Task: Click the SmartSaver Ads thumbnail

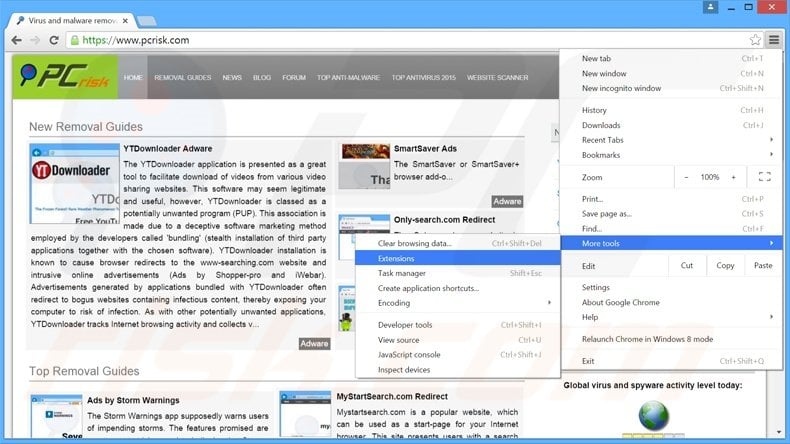Action: point(364,166)
